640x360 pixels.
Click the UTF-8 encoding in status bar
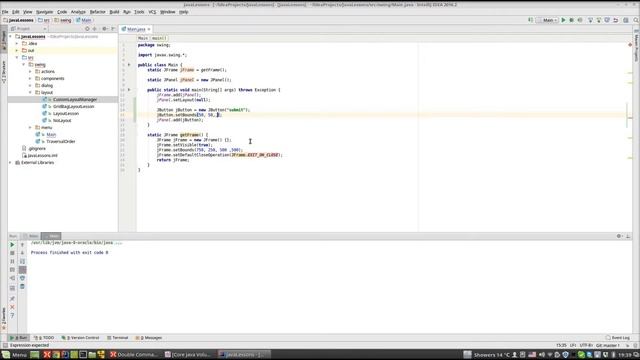[x=586, y=346]
